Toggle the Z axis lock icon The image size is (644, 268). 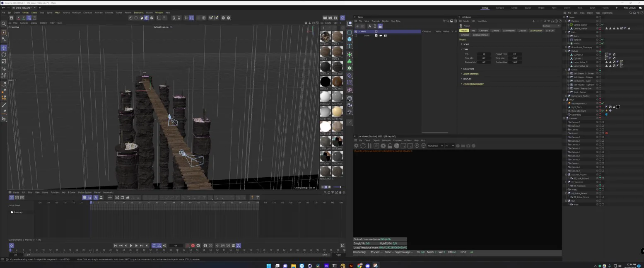tap(29, 18)
